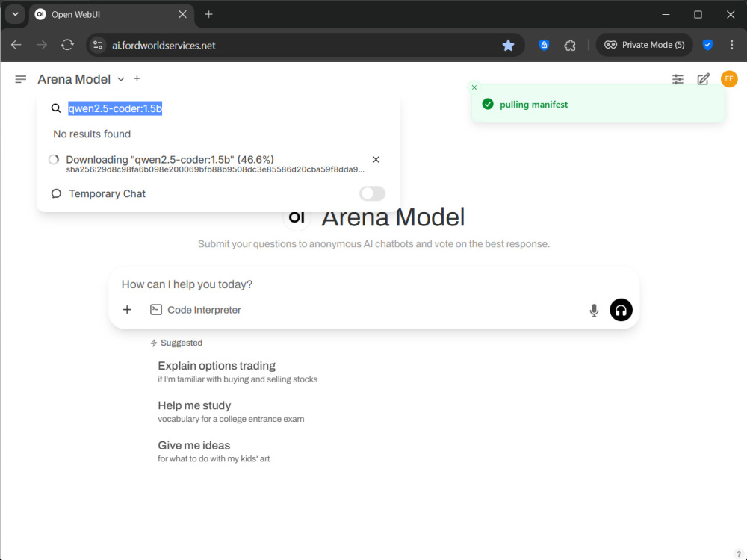Open the browser three-dot menu
The image size is (747, 560).
click(732, 45)
